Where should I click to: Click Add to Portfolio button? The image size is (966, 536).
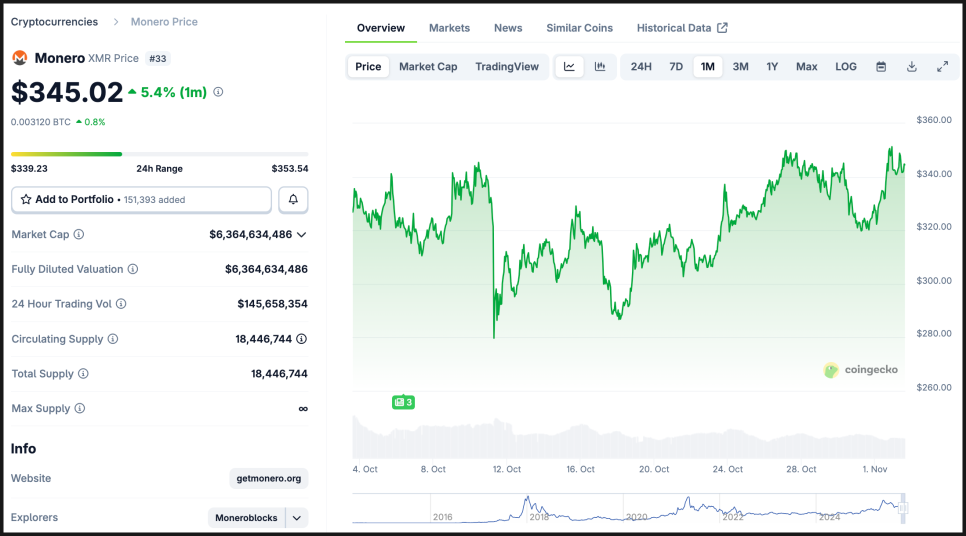(x=141, y=200)
